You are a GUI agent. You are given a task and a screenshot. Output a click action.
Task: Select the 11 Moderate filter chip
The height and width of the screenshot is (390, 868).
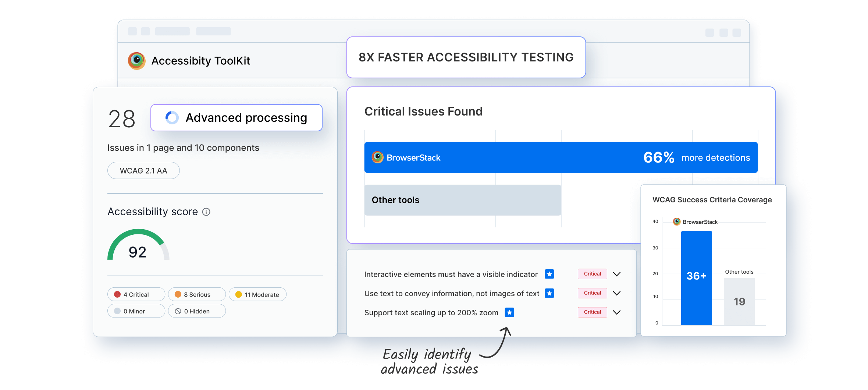coord(257,294)
